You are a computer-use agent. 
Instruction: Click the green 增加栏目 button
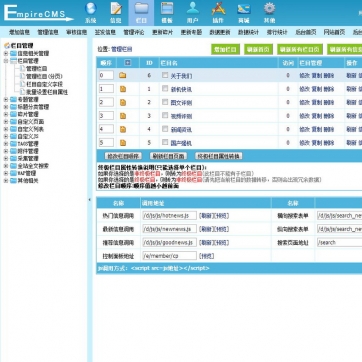pyautogui.click(x=226, y=49)
